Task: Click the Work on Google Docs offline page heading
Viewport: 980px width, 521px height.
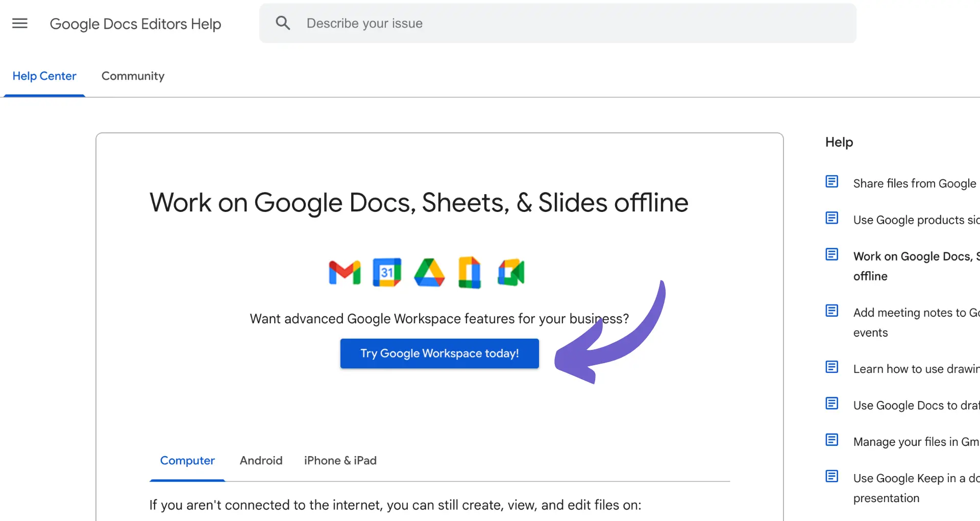Action: (419, 203)
